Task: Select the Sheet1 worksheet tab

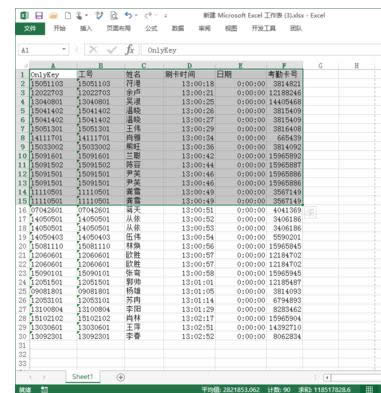Action: point(82,377)
